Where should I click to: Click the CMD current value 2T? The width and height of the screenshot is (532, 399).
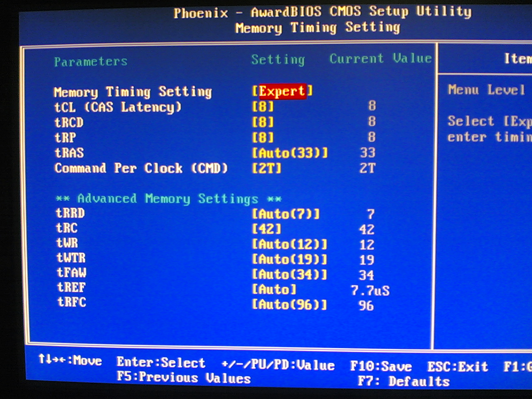(x=368, y=168)
